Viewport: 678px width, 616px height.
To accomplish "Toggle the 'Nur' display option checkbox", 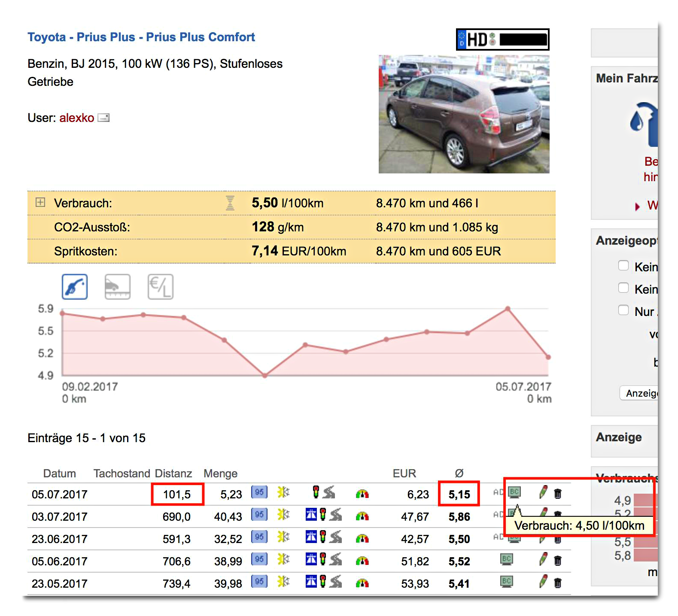I will pyautogui.click(x=623, y=310).
